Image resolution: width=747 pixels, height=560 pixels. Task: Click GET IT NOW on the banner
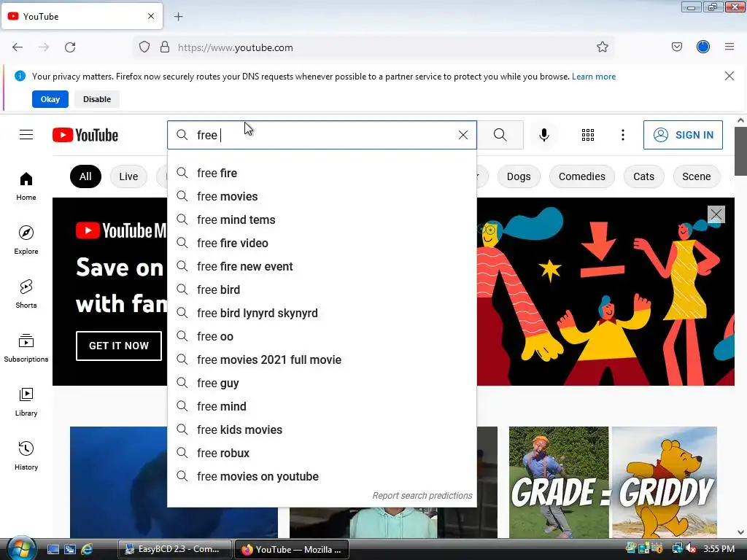pyautogui.click(x=119, y=346)
